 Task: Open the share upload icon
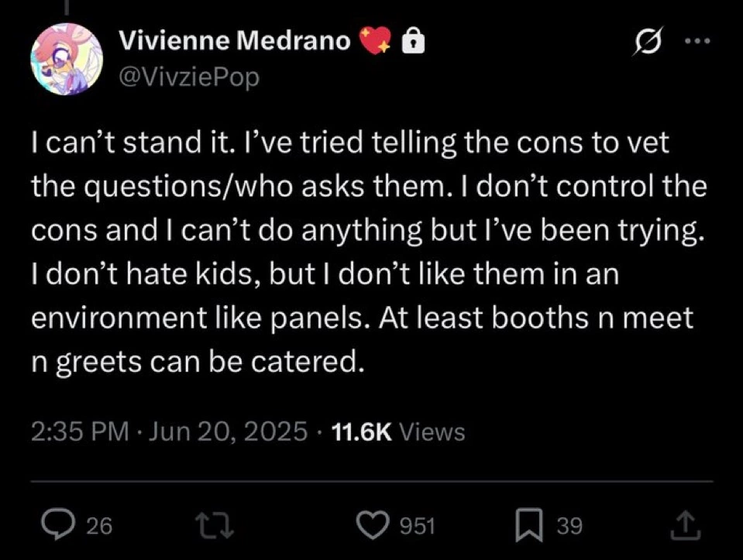point(685,525)
